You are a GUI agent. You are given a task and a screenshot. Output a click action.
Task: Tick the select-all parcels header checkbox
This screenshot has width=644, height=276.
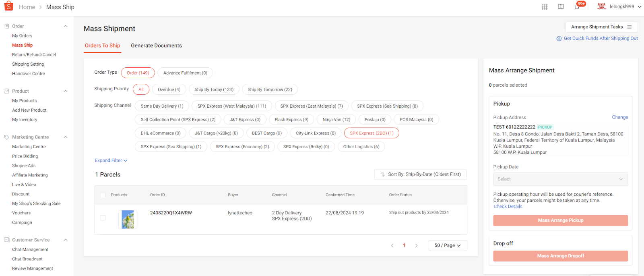point(103,195)
